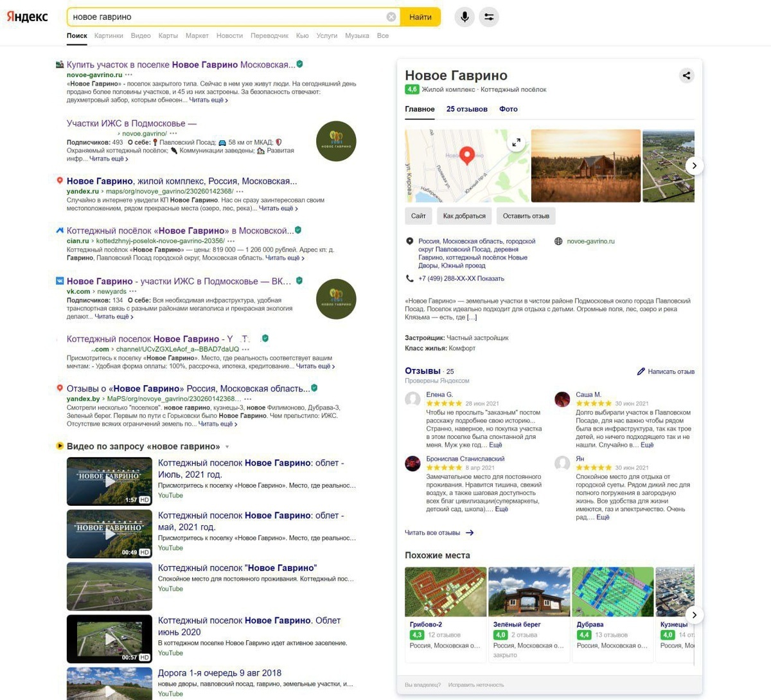Show next similar places with the arrow
Screen dimensions: 771x700
click(694, 615)
